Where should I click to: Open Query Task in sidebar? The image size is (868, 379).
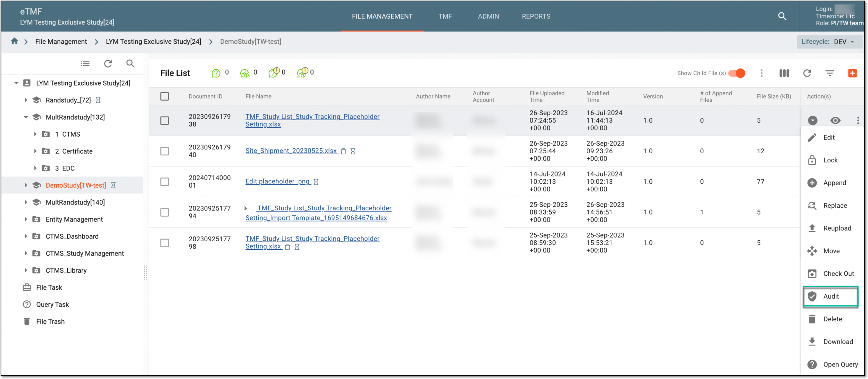[52, 304]
